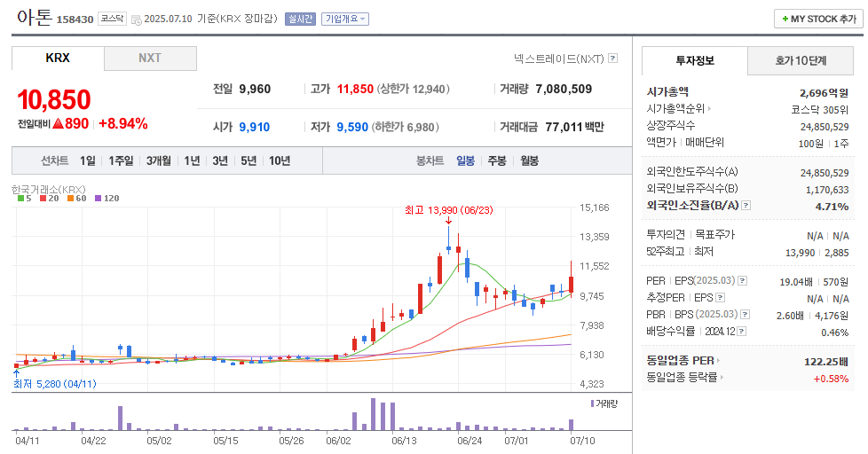
Task: Click the 저가 value 9,590
Action: pos(352,127)
